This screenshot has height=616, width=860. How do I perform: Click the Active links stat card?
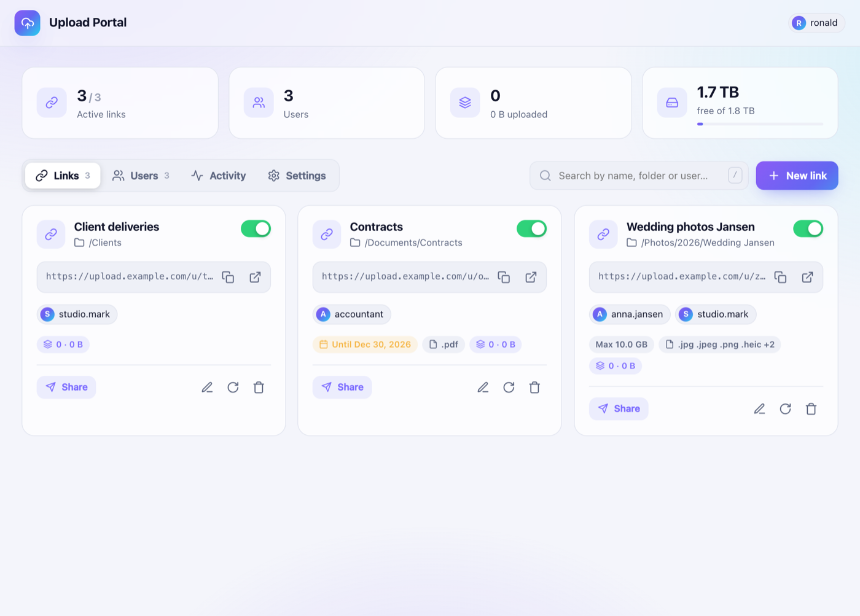click(x=120, y=103)
